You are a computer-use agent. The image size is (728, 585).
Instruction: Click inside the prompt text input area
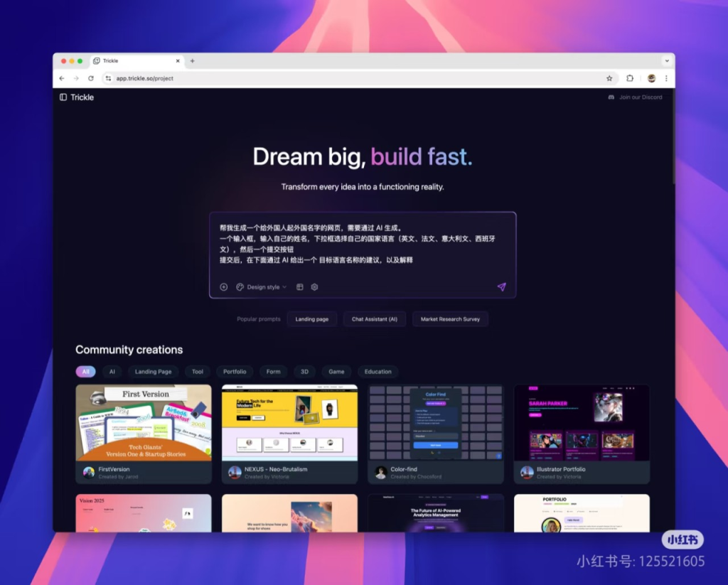click(x=363, y=245)
